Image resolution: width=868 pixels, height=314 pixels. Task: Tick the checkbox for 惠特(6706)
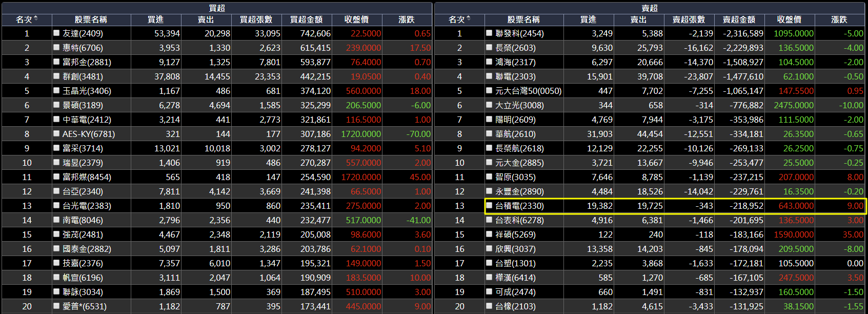(57, 47)
